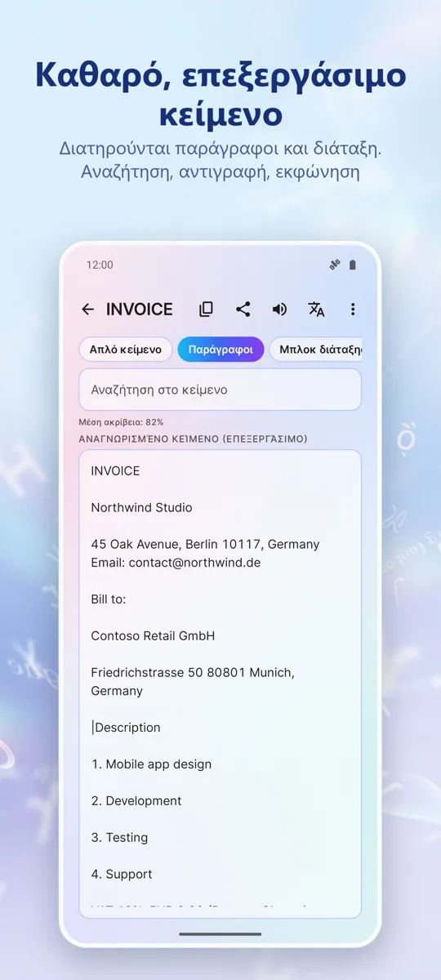
Task: Click the INVOICE title in header
Action: (140, 309)
